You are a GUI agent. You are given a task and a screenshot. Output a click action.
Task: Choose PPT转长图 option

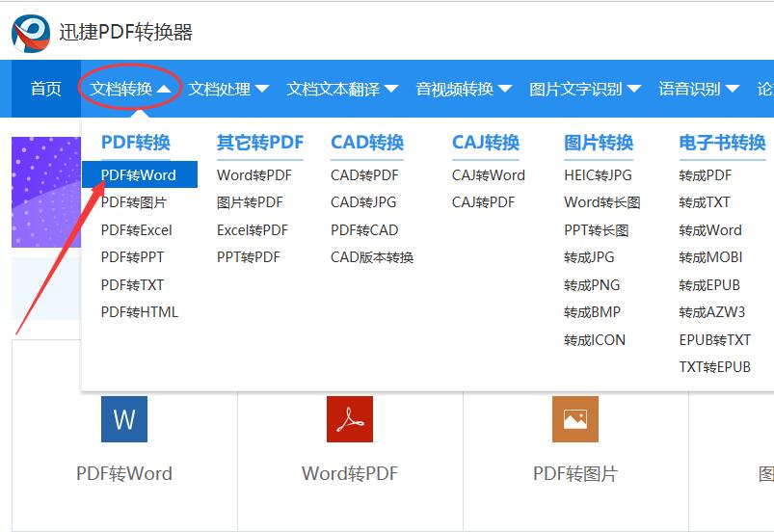pos(597,230)
